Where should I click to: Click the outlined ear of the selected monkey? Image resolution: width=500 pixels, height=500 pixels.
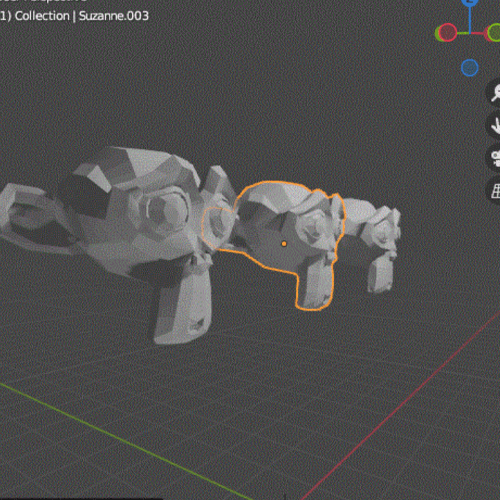coord(218,227)
